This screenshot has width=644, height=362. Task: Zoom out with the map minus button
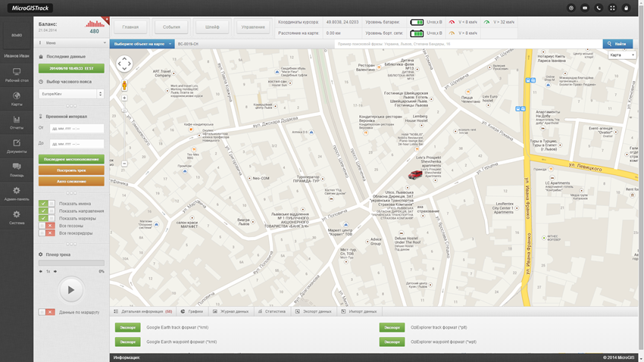pyautogui.click(x=124, y=164)
